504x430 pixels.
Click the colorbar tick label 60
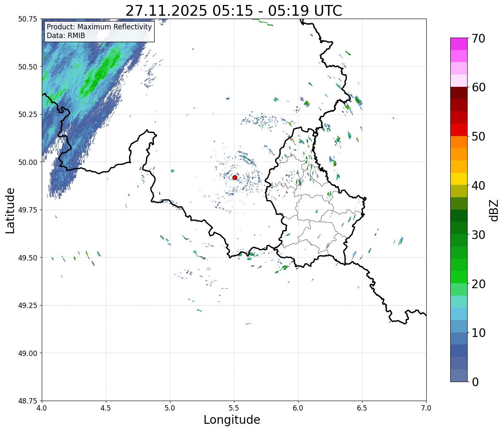tap(478, 87)
